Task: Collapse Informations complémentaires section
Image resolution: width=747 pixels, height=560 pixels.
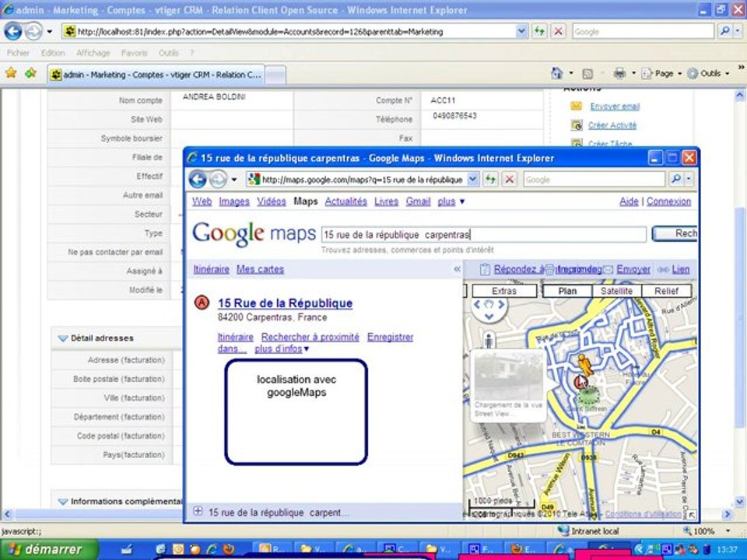Action: (x=63, y=502)
